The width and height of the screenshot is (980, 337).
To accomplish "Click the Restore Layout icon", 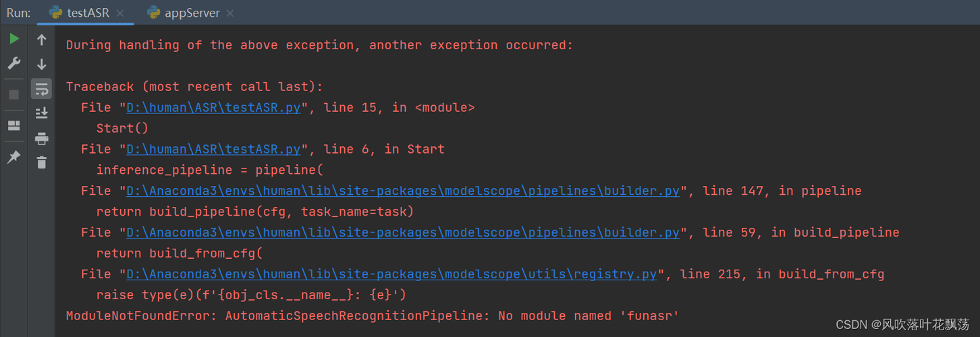I will pyautogui.click(x=13, y=126).
